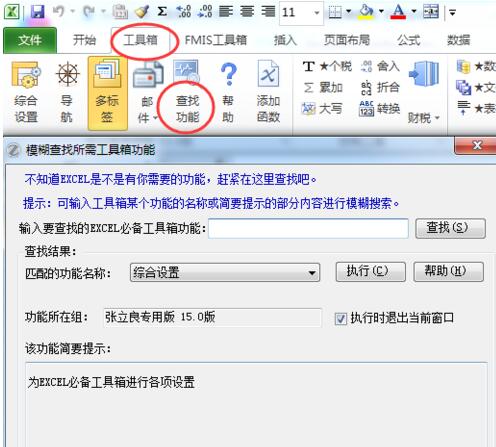
Task: Click the 累加 sigma tool
Action: coord(323,88)
